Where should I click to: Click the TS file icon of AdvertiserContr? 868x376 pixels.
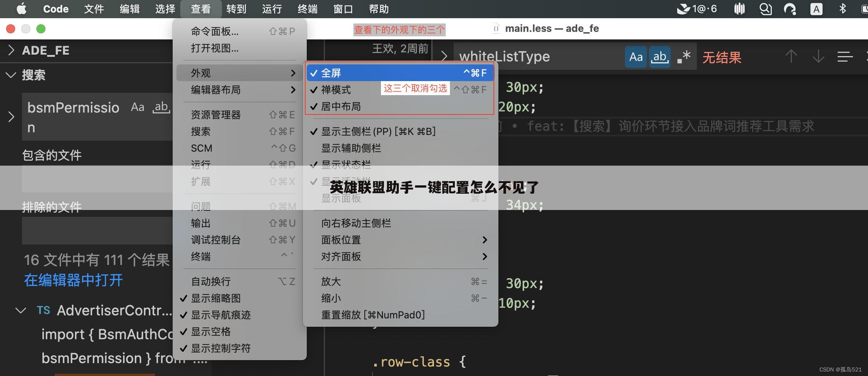pyautogui.click(x=44, y=310)
